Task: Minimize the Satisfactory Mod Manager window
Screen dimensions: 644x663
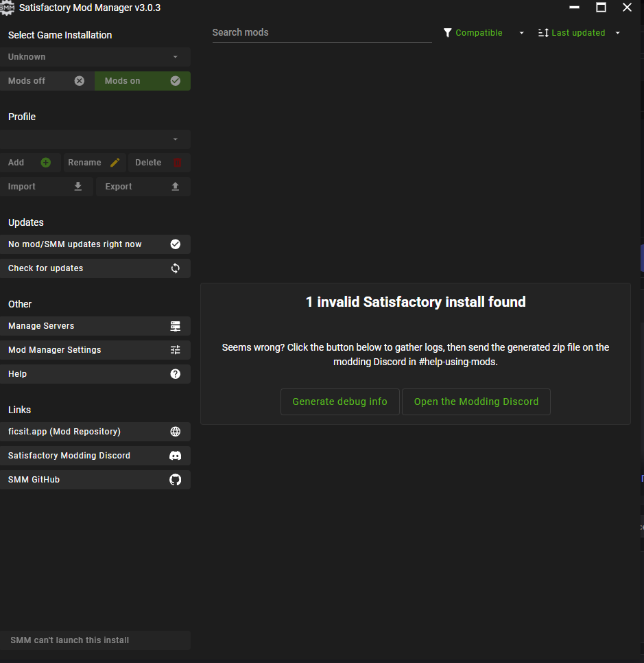Action: (574, 8)
